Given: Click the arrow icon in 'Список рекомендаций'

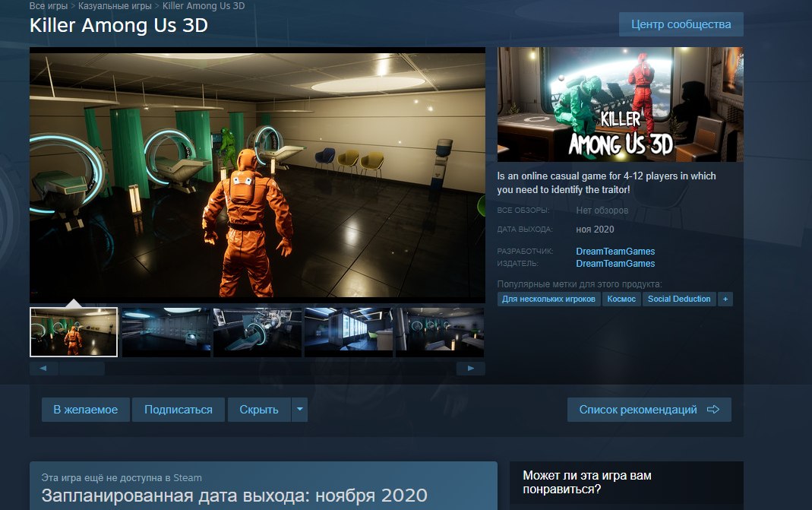Looking at the screenshot, I should pyautogui.click(x=713, y=410).
